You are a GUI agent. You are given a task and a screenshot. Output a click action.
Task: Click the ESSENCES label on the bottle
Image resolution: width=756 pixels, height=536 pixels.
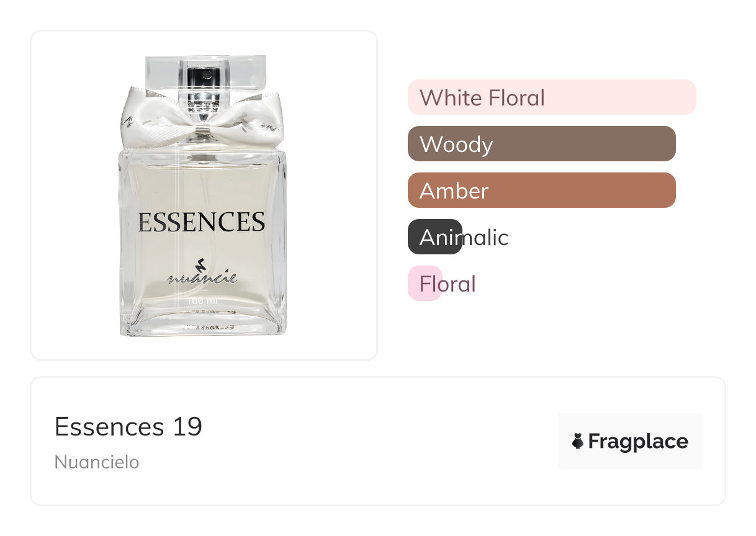coord(202,222)
